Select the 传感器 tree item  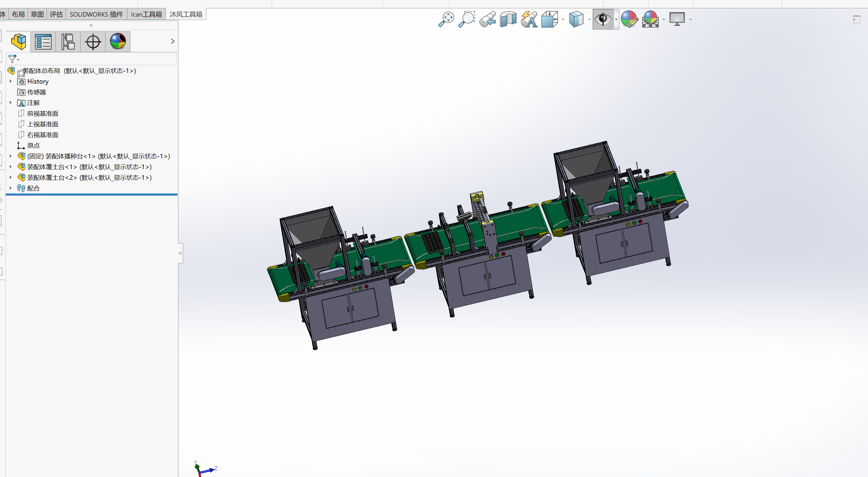click(x=36, y=92)
